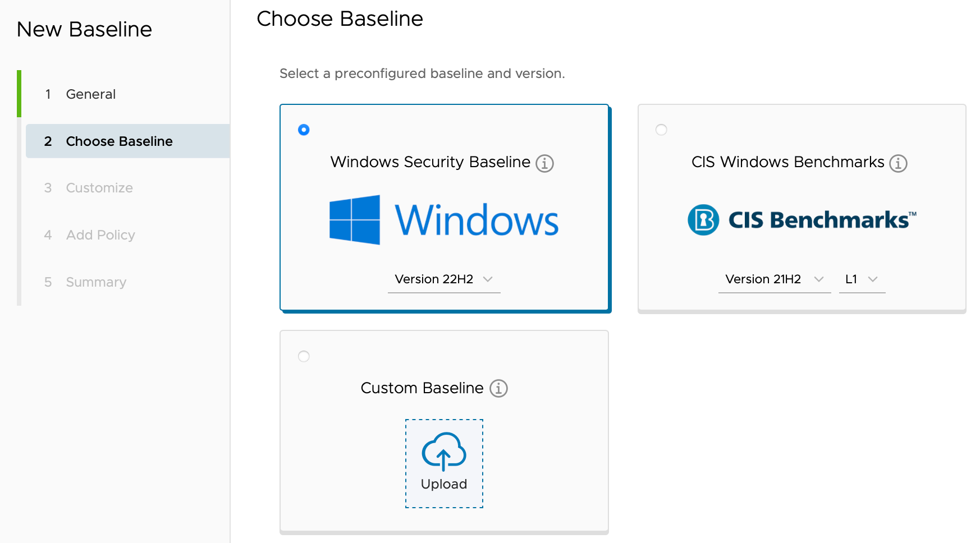Open the Add Policy step
Viewport: 980px width, 543px height.
pyautogui.click(x=100, y=235)
